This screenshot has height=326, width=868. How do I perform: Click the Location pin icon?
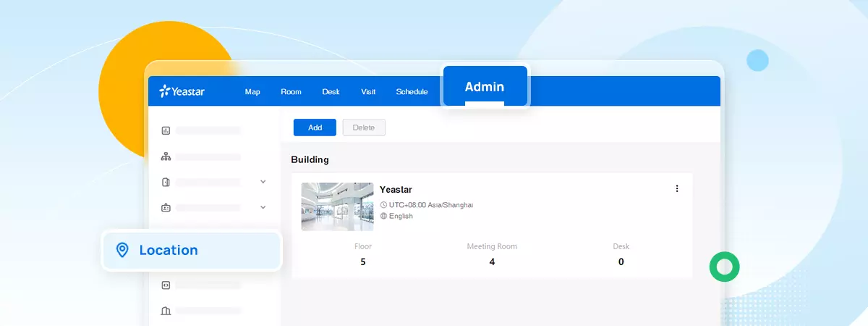pos(122,250)
